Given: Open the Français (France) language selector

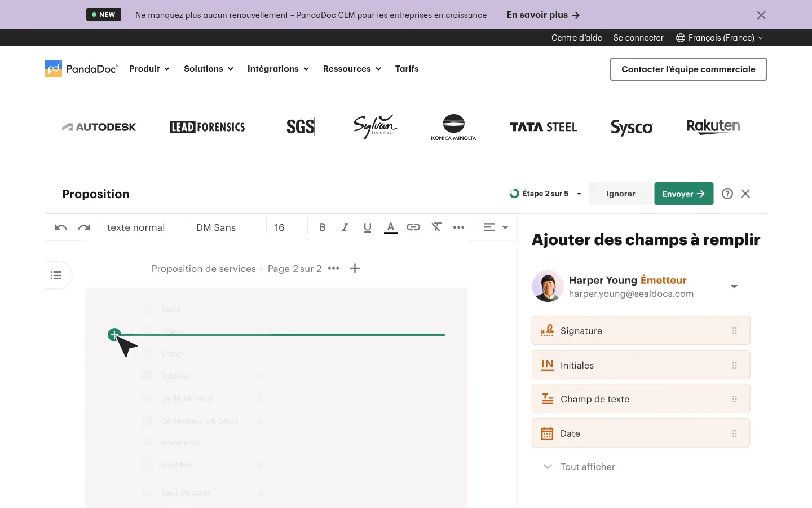Looking at the screenshot, I should (720, 38).
